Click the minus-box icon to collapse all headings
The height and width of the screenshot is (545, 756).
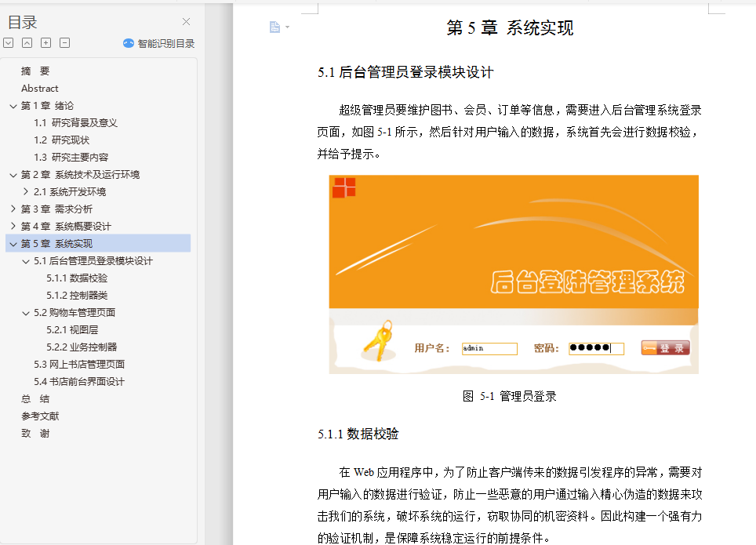click(x=64, y=43)
